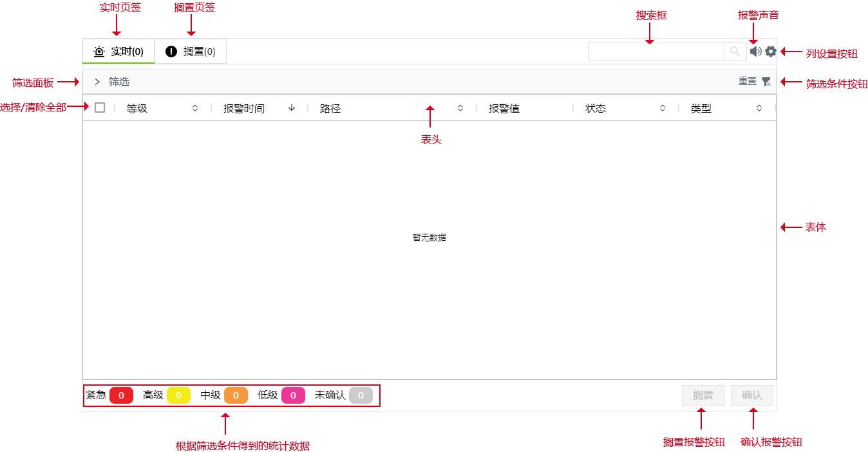The width and height of the screenshot is (868, 452).
Task: Click descending arrow on 报警时间 column
Action: click(292, 108)
